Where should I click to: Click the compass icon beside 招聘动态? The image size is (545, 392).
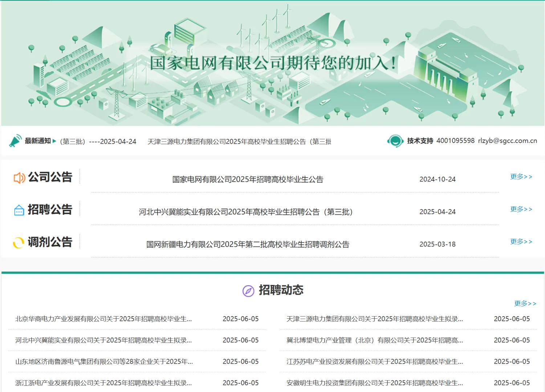(x=248, y=290)
